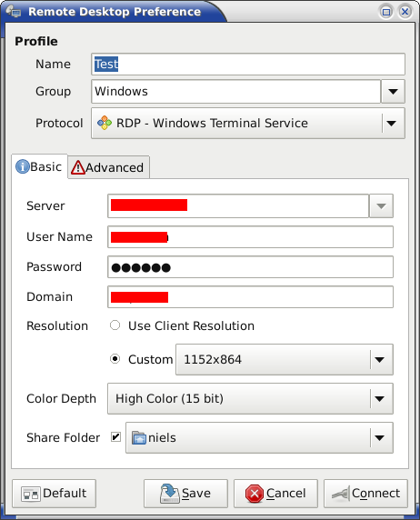Click the Password input field
The width and height of the screenshot is (420, 520).
click(x=251, y=267)
